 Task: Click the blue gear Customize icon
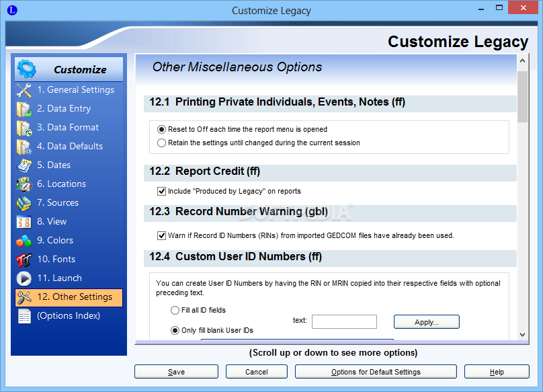point(26,69)
